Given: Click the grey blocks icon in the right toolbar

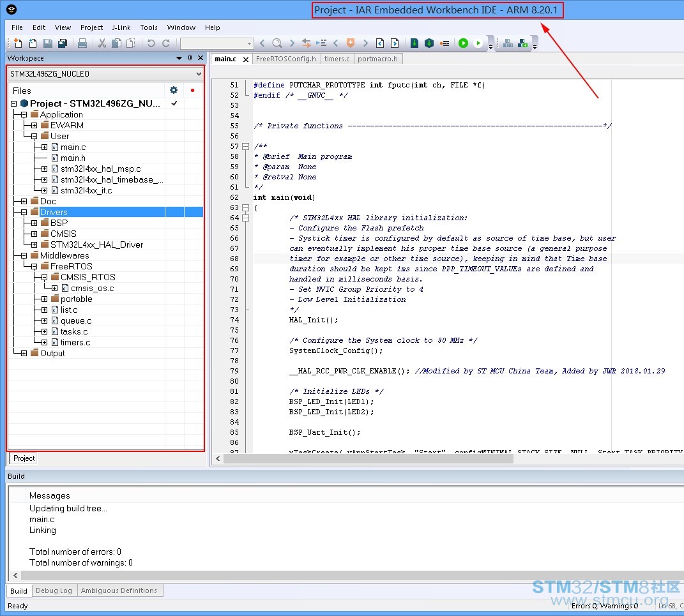Looking at the screenshot, I should [508, 43].
